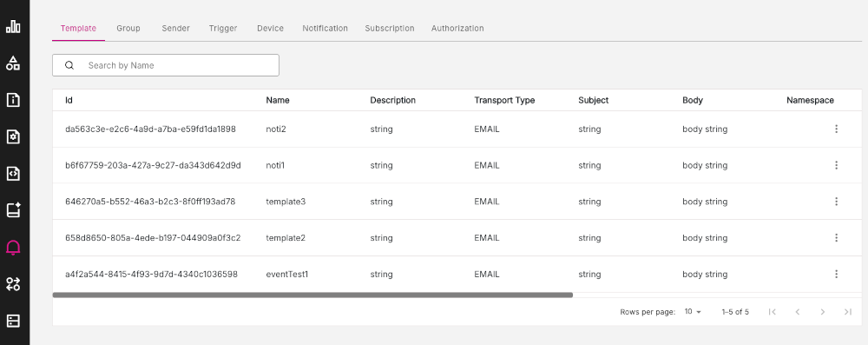Click the Description column header
The width and height of the screenshot is (868, 345).
click(x=392, y=101)
